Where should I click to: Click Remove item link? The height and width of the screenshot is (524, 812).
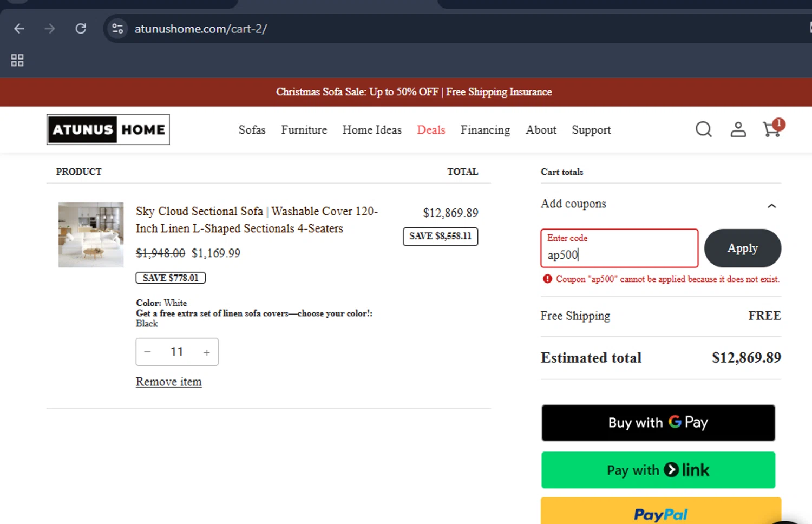[x=169, y=382]
